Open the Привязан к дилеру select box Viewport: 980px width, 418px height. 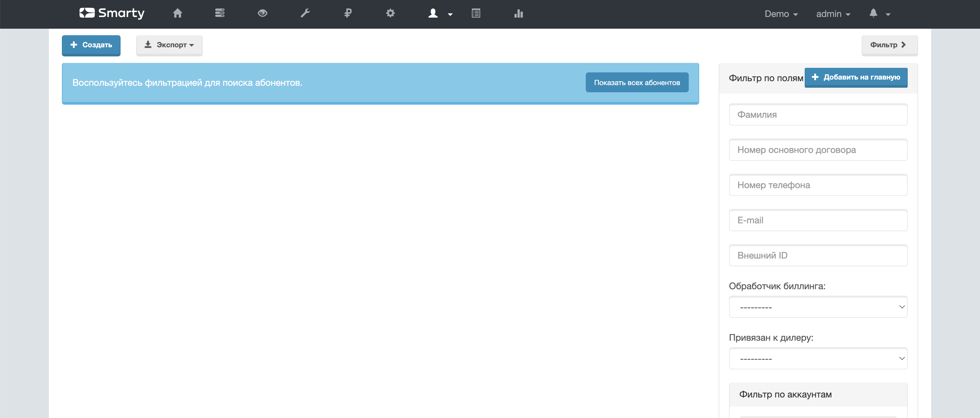point(818,358)
